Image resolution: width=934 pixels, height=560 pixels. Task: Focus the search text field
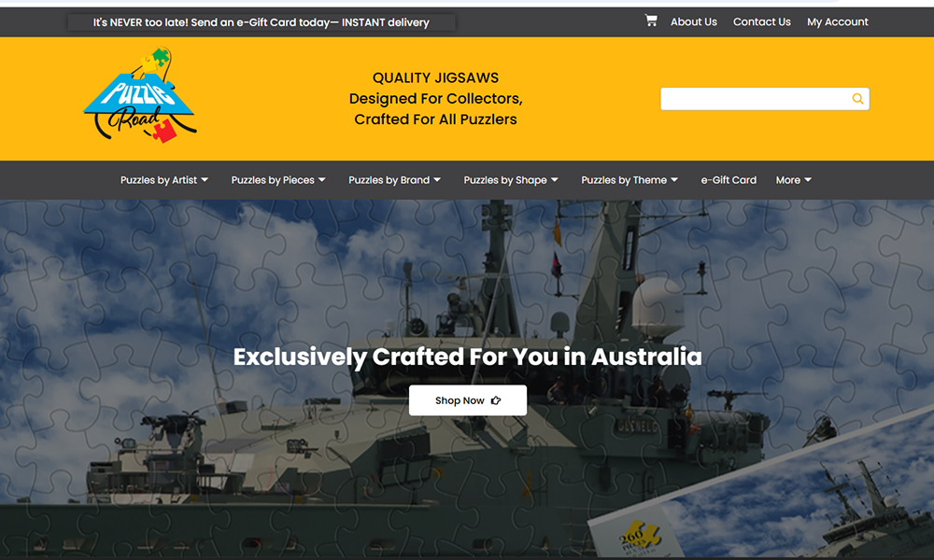click(753, 99)
